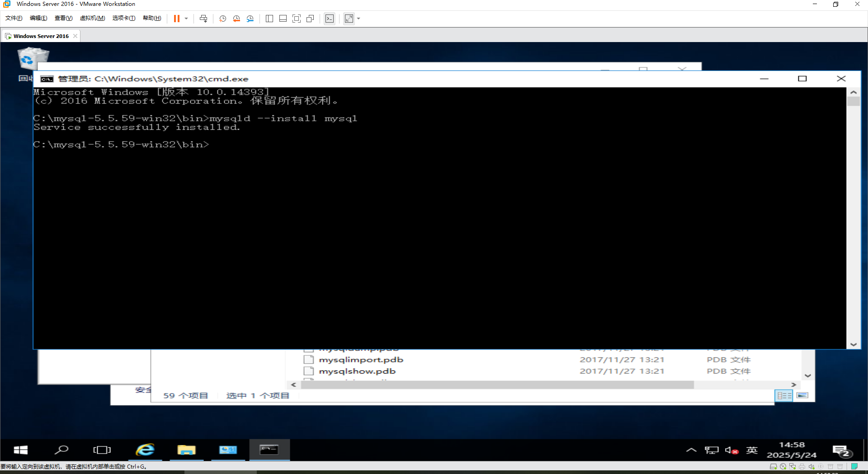The height and width of the screenshot is (474, 868).
Task: Toggle the console view button
Action: pyautogui.click(x=330, y=19)
